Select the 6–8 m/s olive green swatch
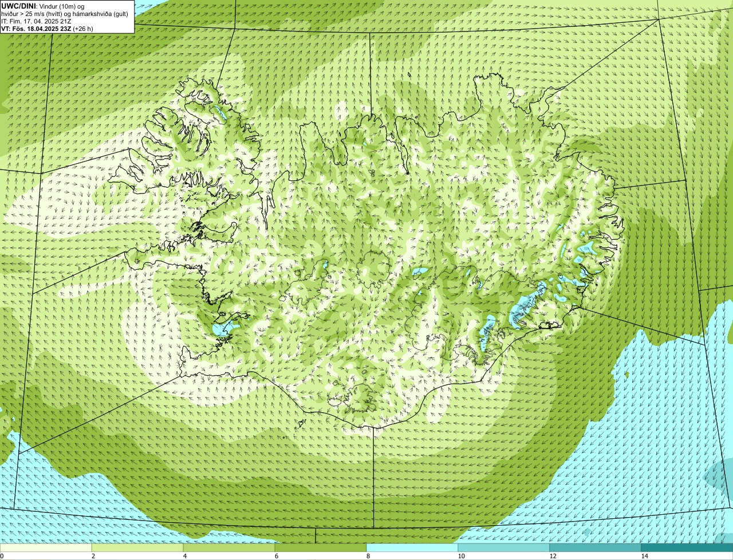 tap(321, 547)
